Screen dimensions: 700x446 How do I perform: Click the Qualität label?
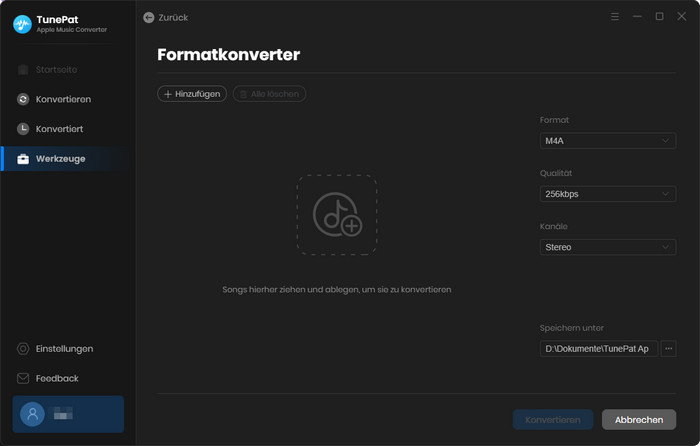tap(556, 173)
